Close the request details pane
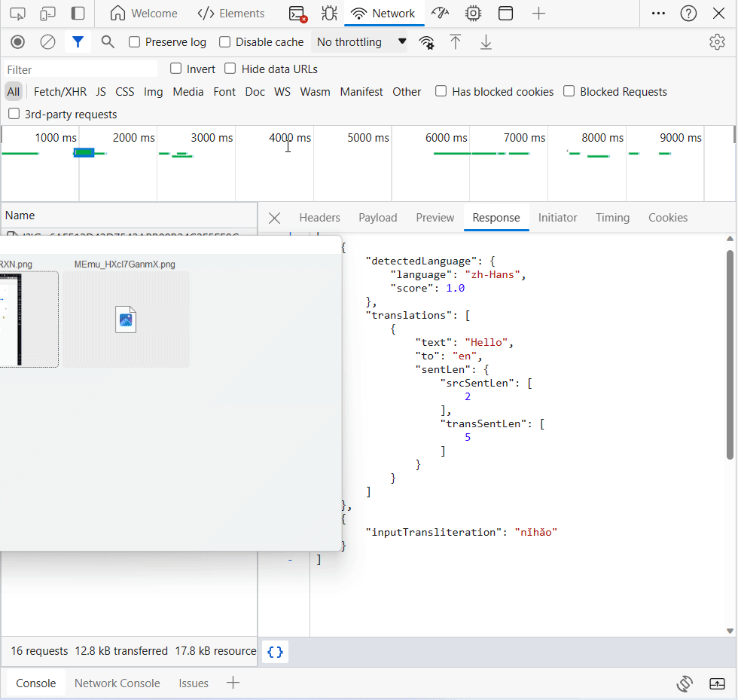The width and height of the screenshot is (738, 700). point(275,218)
